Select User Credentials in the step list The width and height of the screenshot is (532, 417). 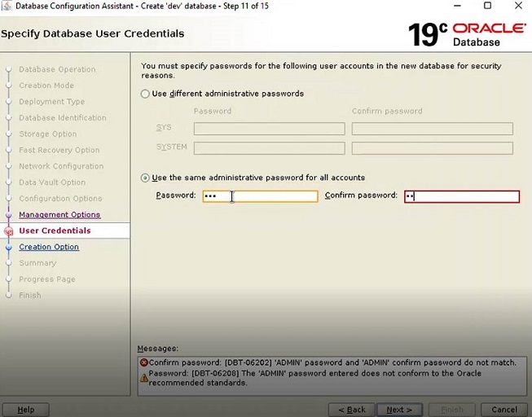[55, 231]
